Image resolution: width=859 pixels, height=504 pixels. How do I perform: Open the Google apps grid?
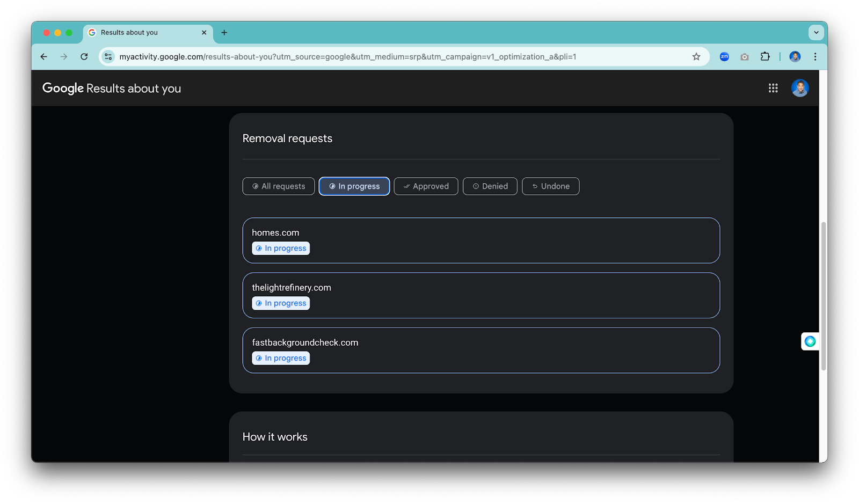pyautogui.click(x=773, y=88)
